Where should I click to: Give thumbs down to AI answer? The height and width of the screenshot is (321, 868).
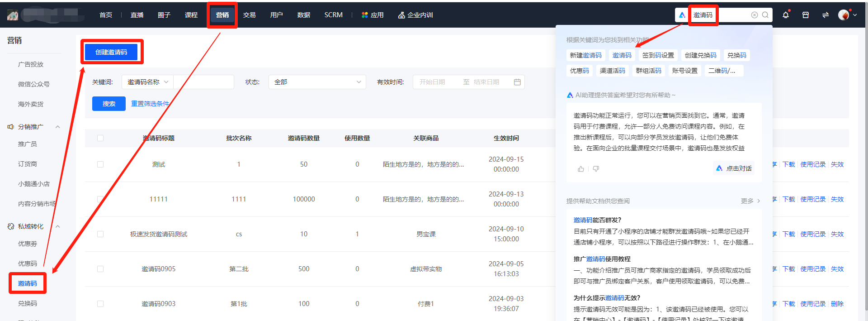[596, 169]
